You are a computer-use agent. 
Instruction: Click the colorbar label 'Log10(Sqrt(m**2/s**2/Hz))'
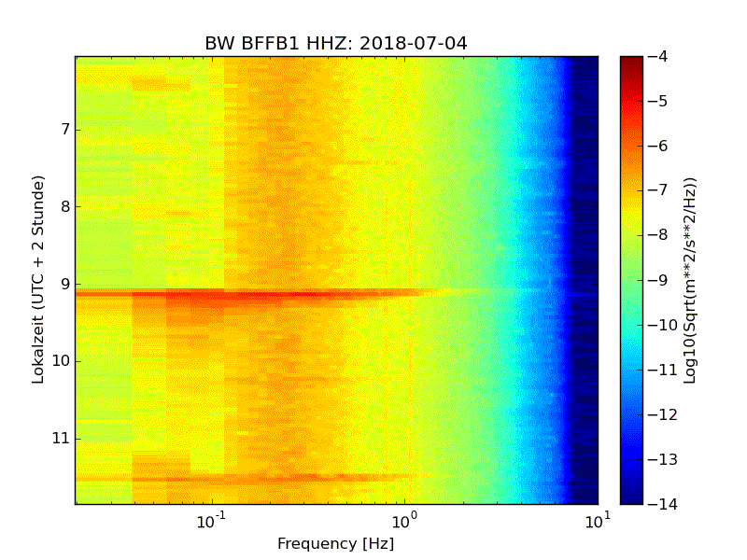click(x=689, y=280)
